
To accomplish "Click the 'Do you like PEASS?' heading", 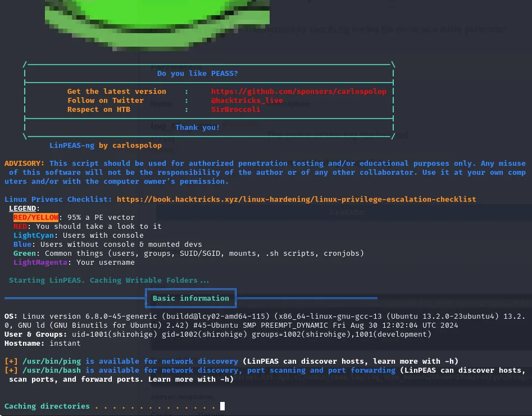I will tap(198, 73).
